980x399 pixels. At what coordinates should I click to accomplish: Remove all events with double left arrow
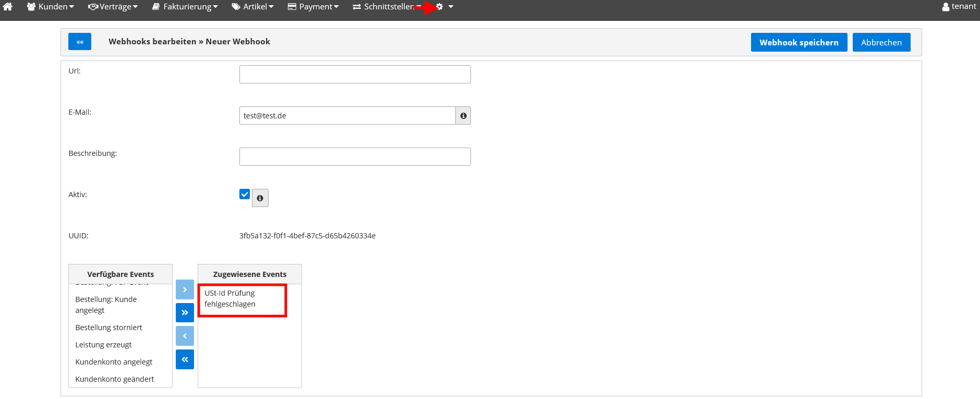coord(185,359)
